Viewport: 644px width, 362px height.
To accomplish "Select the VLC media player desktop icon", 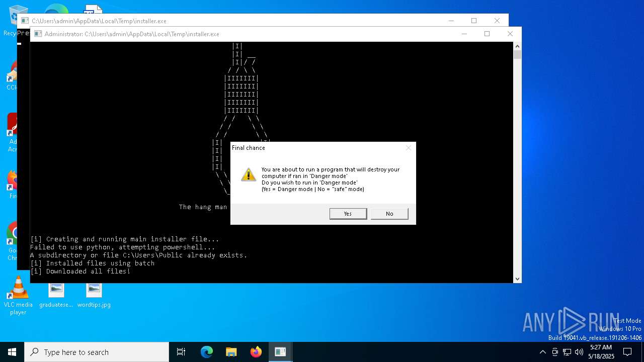I will tap(18, 296).
